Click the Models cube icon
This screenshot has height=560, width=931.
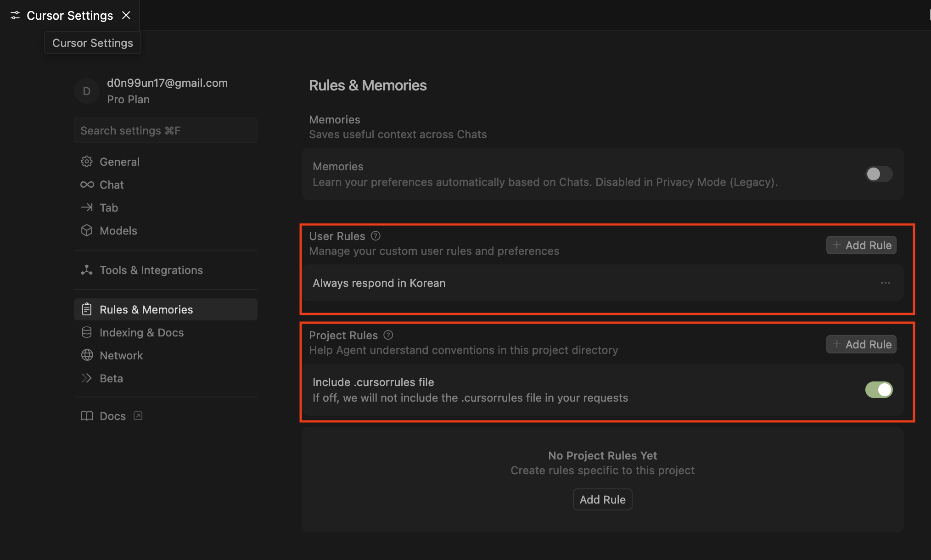pyautogui.click(x=87, y=230)
